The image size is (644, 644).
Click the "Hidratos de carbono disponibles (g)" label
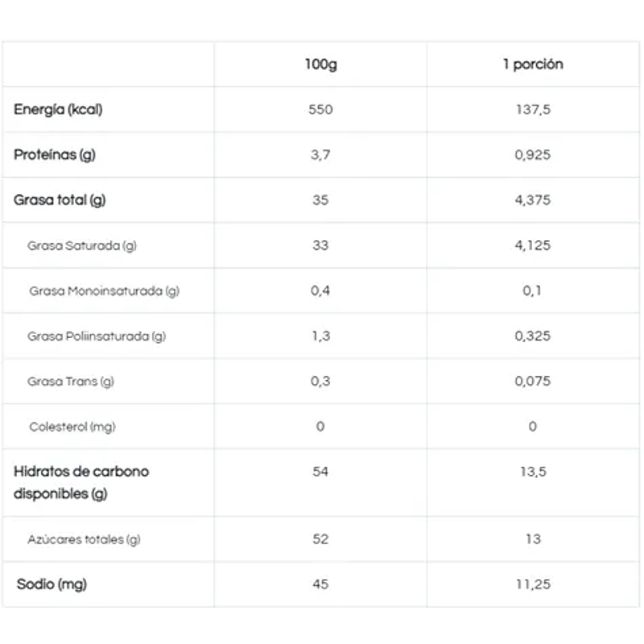[80, 482]
